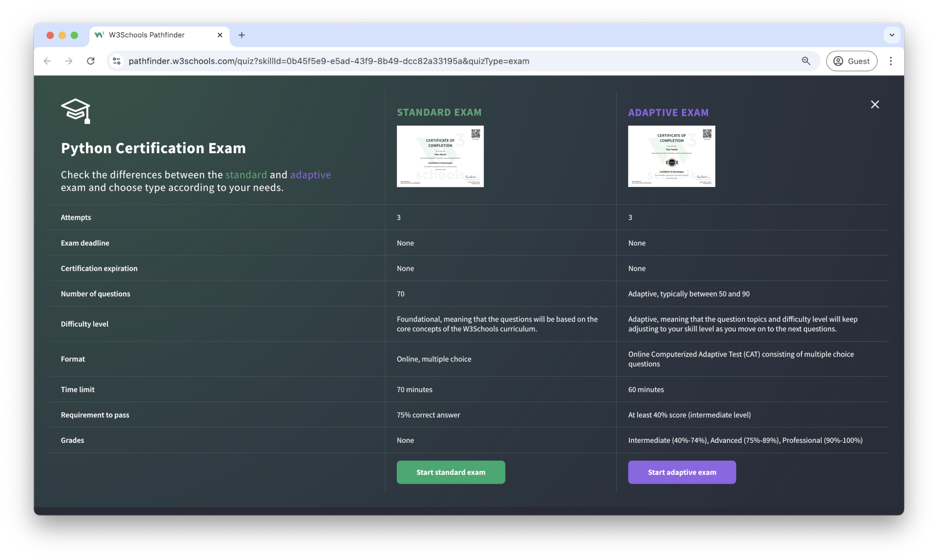The image size is (938, 560).
Task: Click the browser forward arrow
Action: coord(69,61)
